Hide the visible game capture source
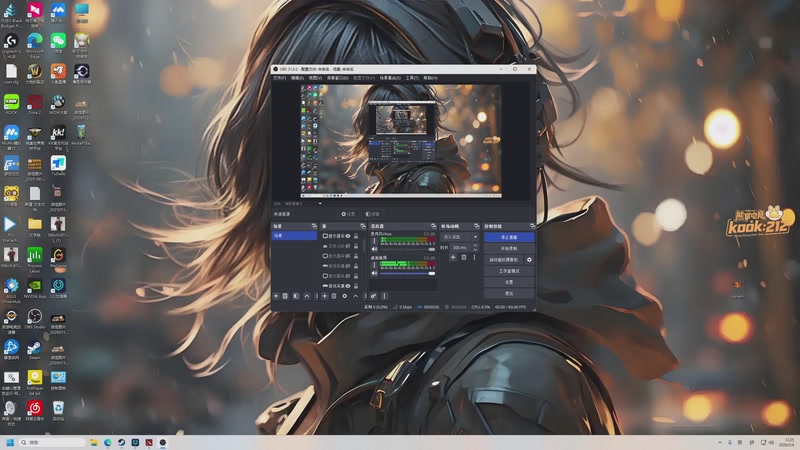Viewport: 800px width, 450px height. 347,286
